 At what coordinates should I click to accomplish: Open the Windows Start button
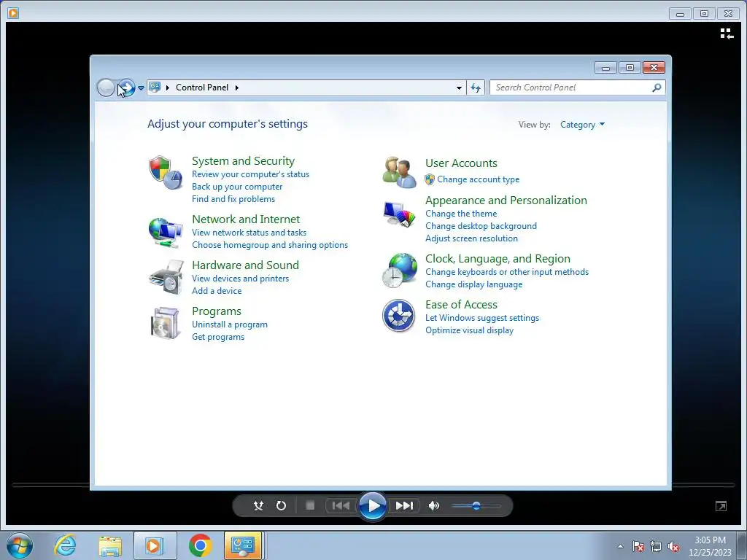[x=20, y=545]
